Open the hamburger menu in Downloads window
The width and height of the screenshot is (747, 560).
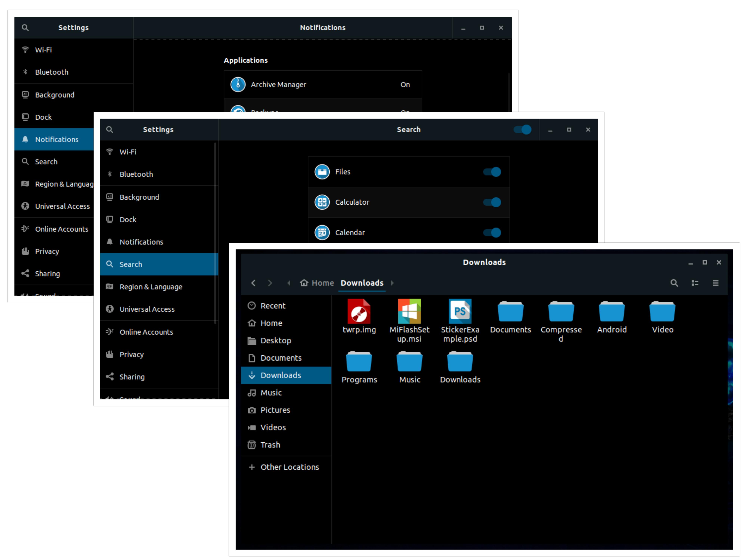point(715,283)
